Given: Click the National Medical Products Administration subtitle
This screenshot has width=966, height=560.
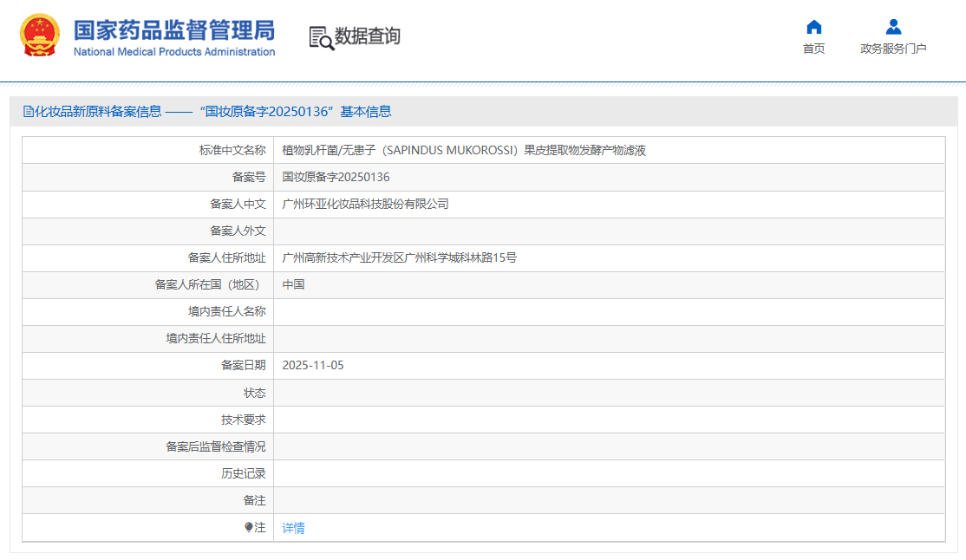Looking at the screenshot, I should 173,52.
